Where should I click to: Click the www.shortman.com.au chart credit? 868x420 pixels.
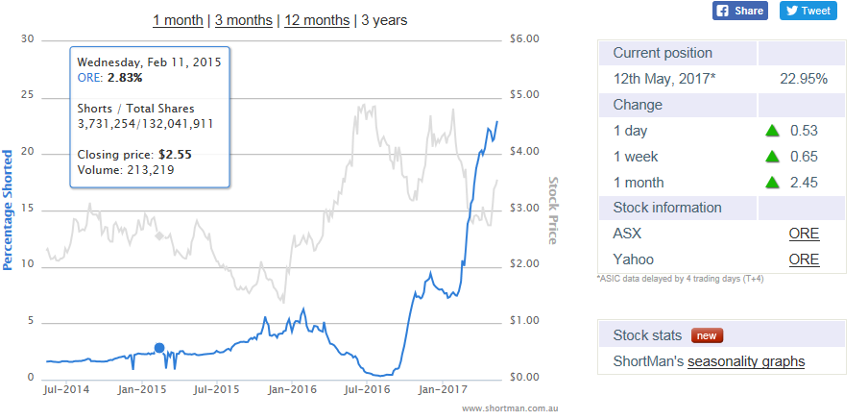(x=509, y=408)
